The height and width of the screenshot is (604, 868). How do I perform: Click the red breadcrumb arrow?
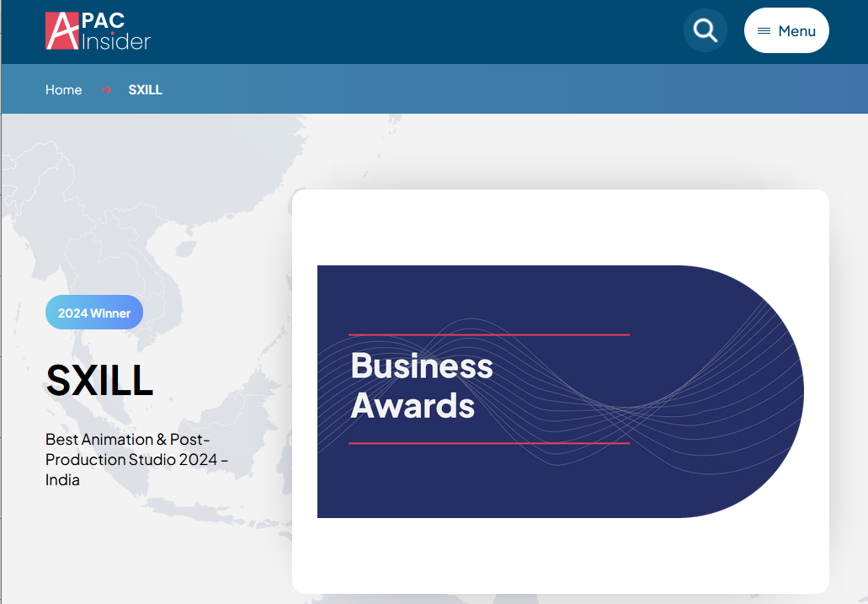(106, 89)
